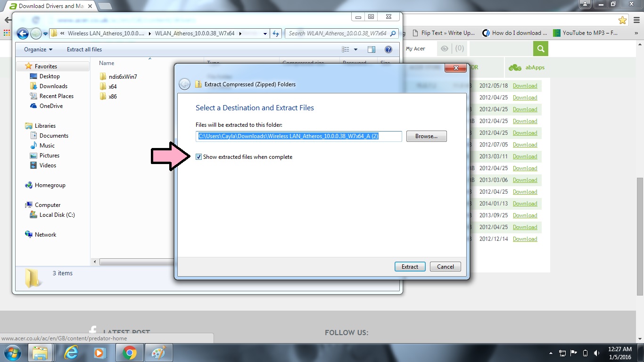Click the Download link for 2012/07/05
This screenshot has height=362, width=644.
525,145
